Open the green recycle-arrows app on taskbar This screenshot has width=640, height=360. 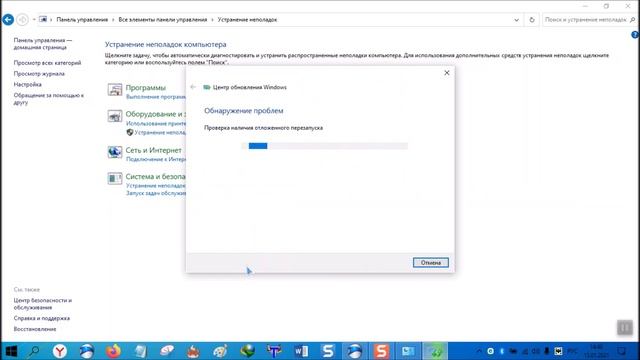(x=435, y=351)
